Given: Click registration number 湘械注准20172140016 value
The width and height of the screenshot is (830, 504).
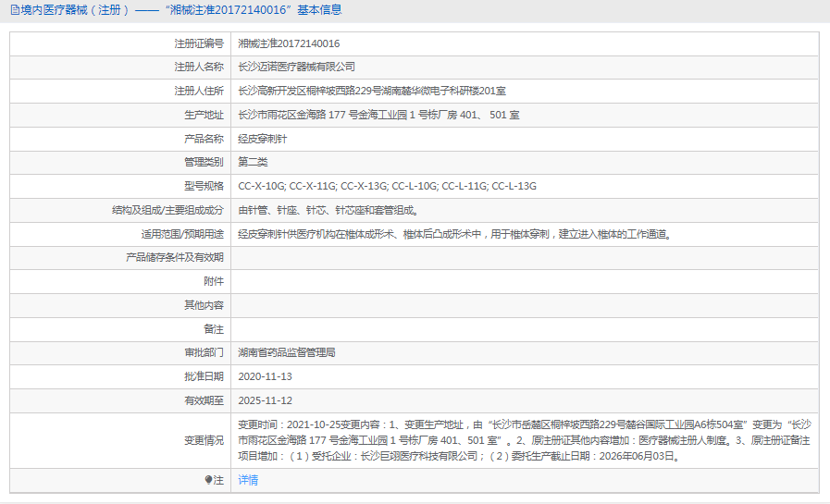Looking at the screenshot, I should (289, 43).
